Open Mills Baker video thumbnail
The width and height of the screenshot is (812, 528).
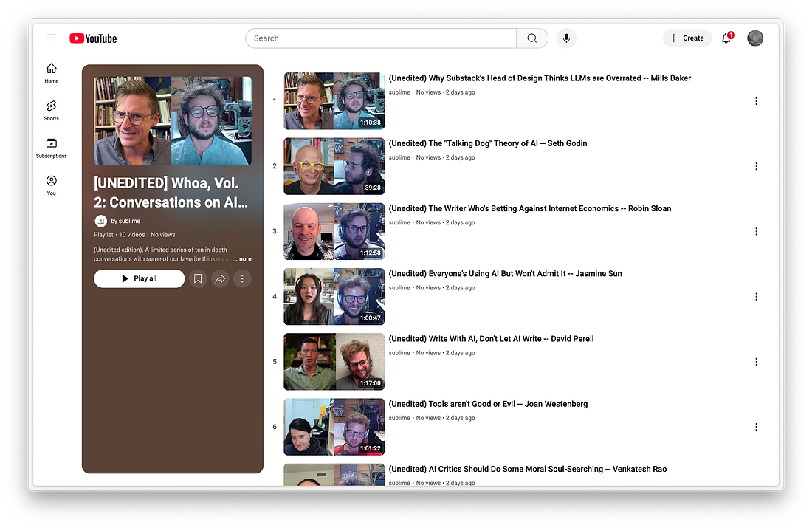pos(334,101)
